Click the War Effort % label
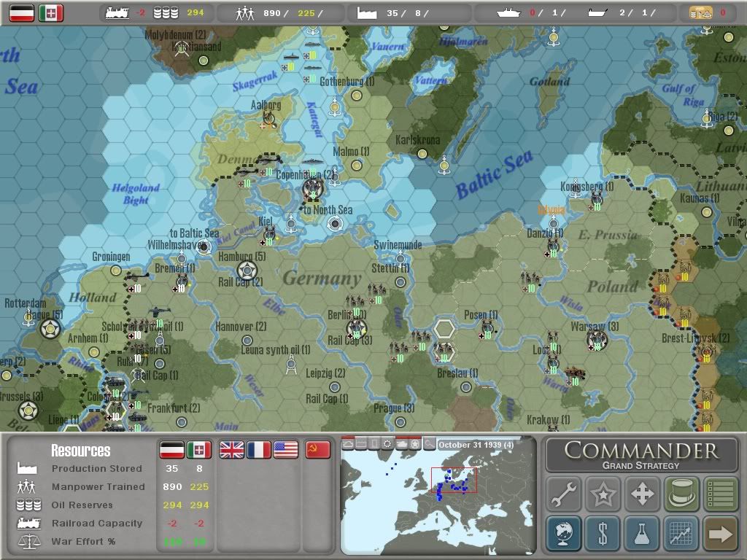The width and height of the screenshot is (747, 560). click(83, 542)
